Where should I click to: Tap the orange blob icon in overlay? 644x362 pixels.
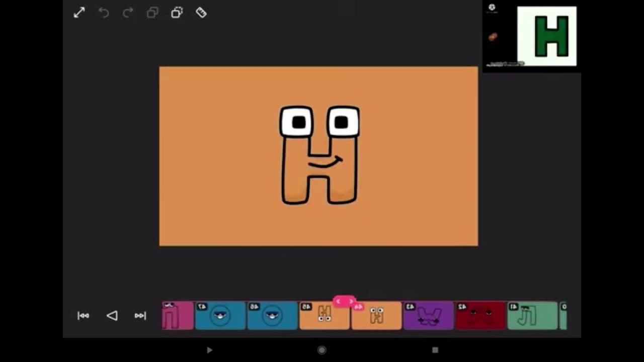click(x=493, y=37)
